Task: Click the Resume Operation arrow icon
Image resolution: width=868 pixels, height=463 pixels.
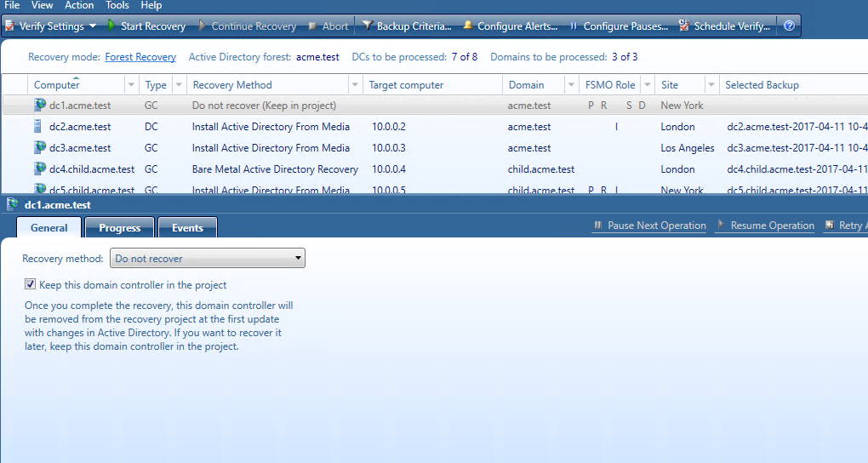Action: 721,225
